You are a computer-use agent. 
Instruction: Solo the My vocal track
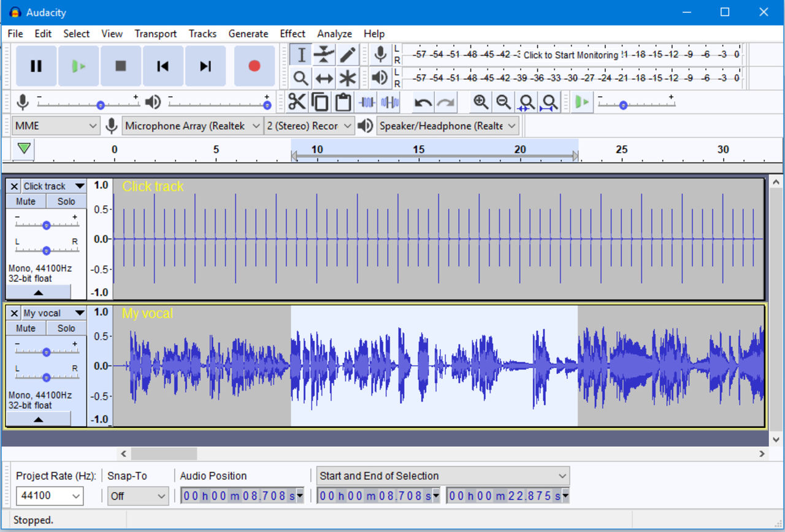66,328
